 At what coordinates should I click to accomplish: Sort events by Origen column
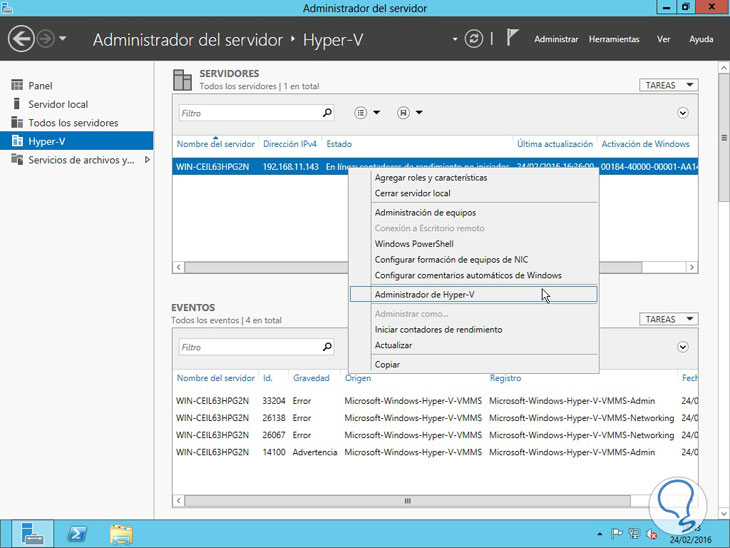coord(358,378)
